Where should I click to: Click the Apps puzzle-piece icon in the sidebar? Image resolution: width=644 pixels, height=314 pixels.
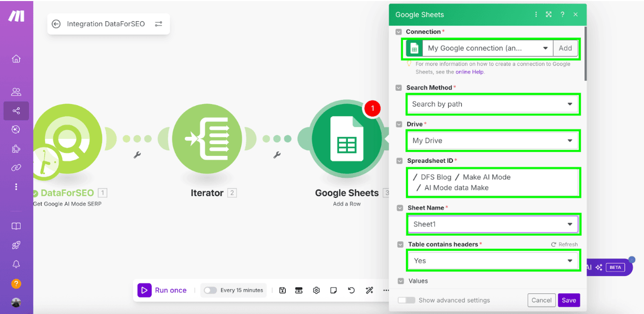[x=16, y=149]
